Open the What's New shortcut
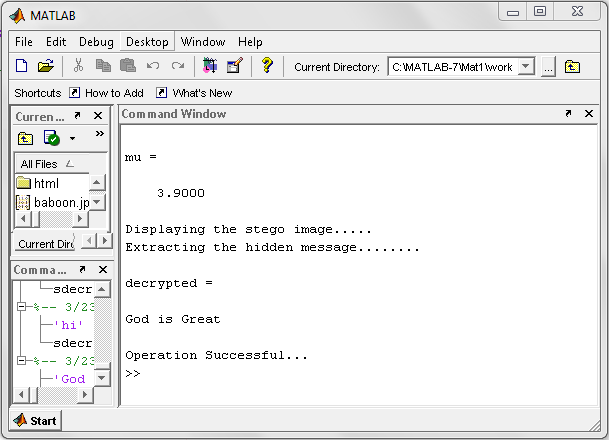The image size is (609, 440). [x=193, y=93]
